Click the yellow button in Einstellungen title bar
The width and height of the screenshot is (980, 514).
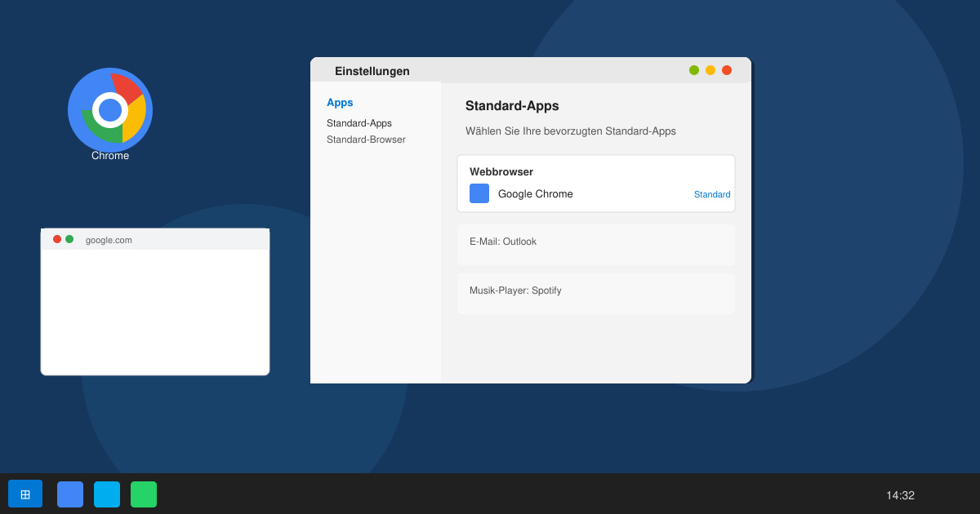(710, 70)
